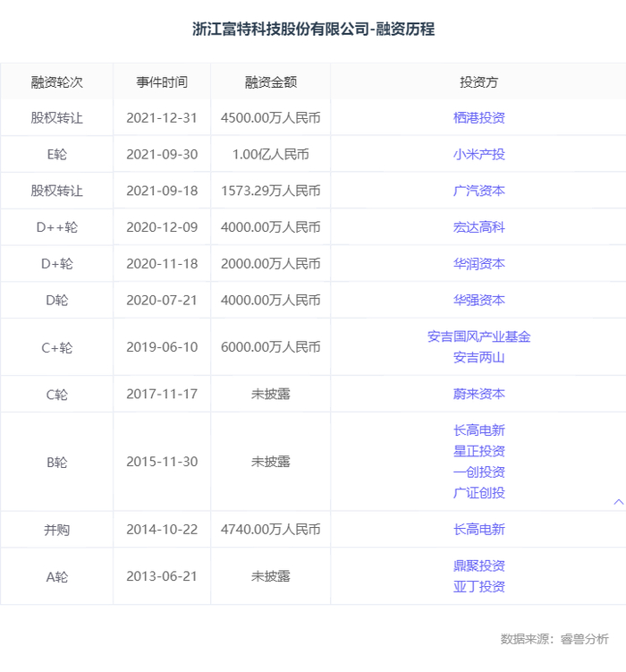Click the scroll-to-top chevron icon
The width and height of the screenshot is (626, 672).
[x=618, y=502]
